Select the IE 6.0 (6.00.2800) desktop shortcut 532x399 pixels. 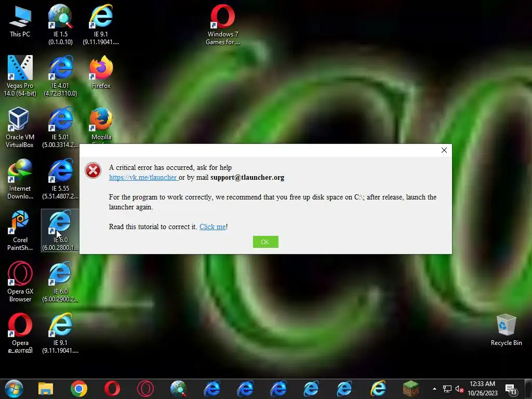click(x=60, y=231)
